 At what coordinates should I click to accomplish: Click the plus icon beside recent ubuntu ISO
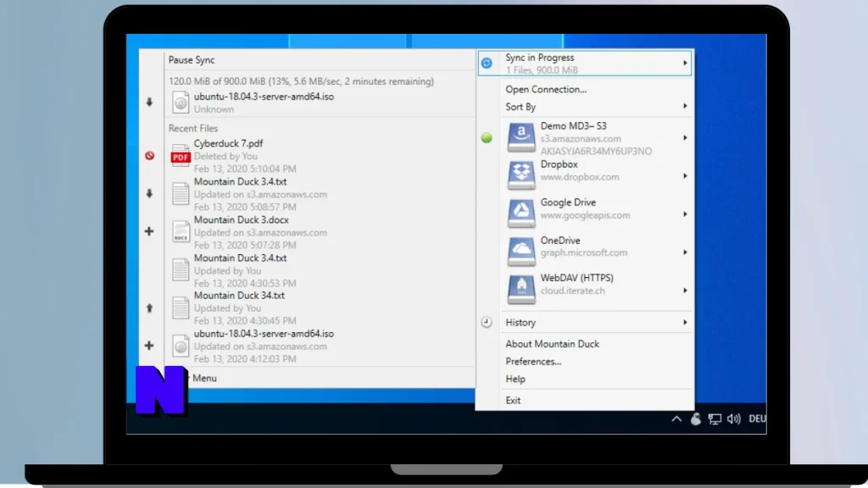click(149, 346)
